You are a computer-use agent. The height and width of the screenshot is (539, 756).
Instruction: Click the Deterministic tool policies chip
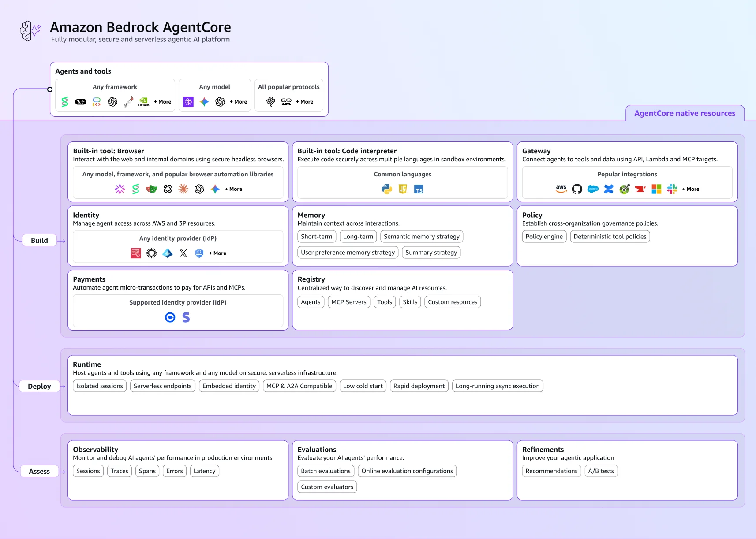pos(610,237)
